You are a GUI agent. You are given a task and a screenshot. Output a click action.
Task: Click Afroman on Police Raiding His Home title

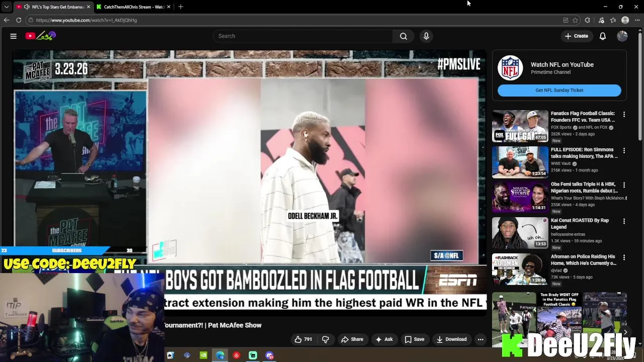click(584, 260)
